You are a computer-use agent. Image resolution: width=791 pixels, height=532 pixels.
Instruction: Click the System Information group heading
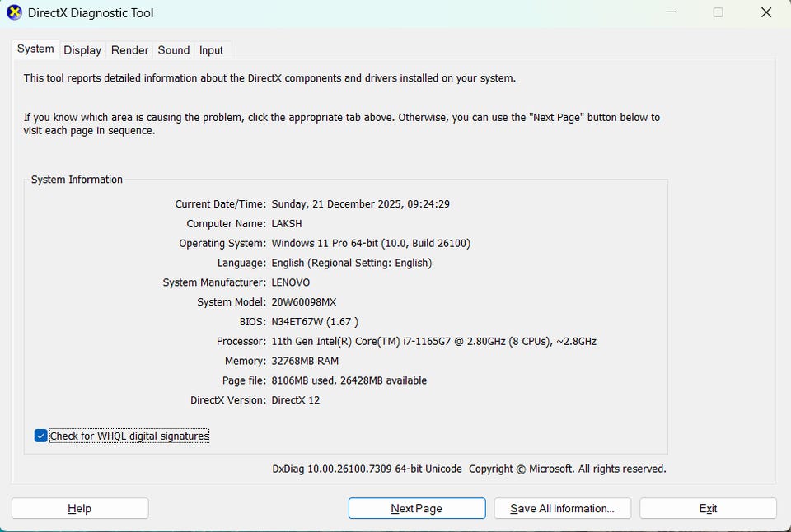point(77,180)
